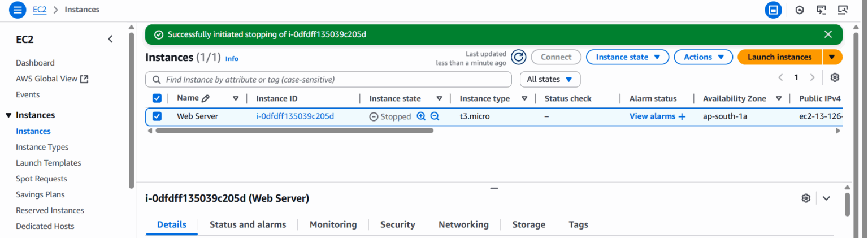
Task: Click the hexagon icon in top bar
Action: tap(800, 10)
